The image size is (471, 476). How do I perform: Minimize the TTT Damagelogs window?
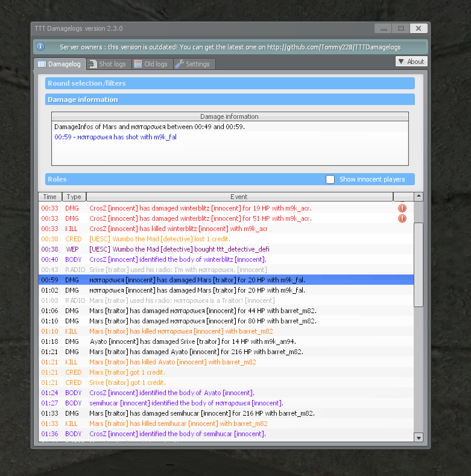pyautogui.click(x=384, y=28)
